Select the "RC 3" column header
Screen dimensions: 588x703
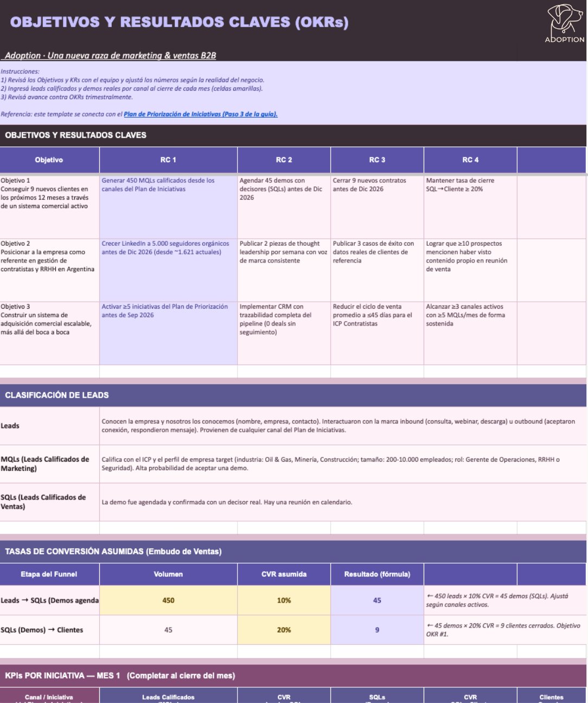pyautogui.click(x=377, y=160)
